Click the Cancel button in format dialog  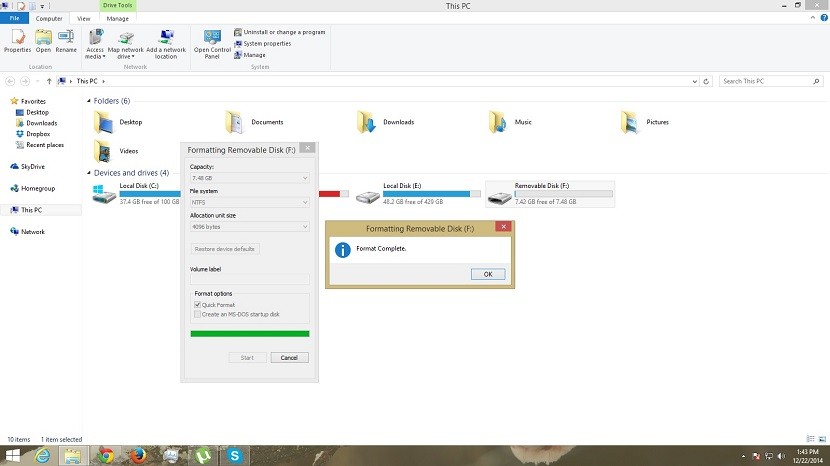[x=289, y=358]
